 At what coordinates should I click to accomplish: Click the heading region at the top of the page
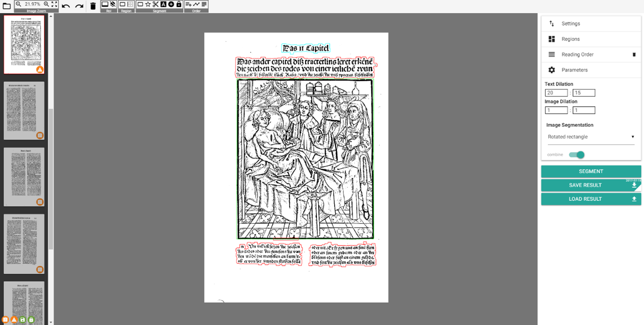[x=306, y=48]
